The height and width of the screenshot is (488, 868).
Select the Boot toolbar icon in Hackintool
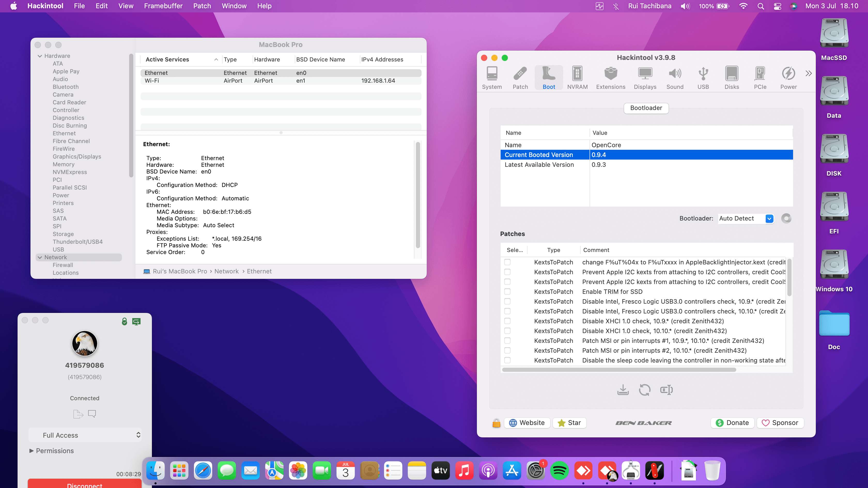tap(548, 77)
